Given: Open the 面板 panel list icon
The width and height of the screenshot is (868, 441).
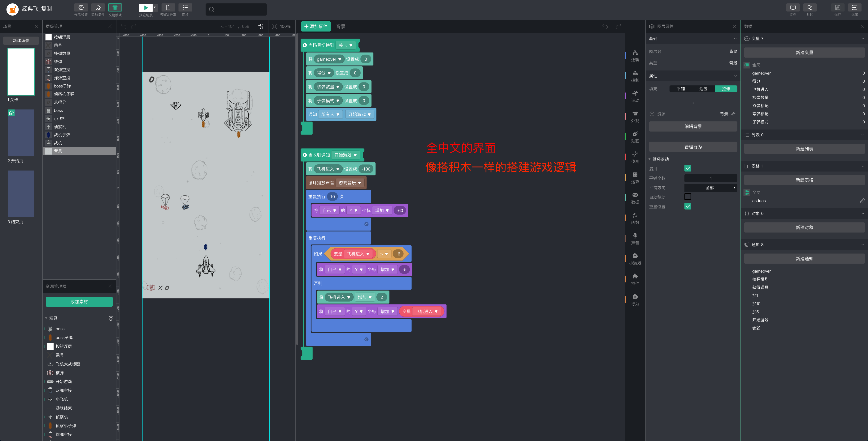Looking at the screenshot, I should (x=185, y=8).
